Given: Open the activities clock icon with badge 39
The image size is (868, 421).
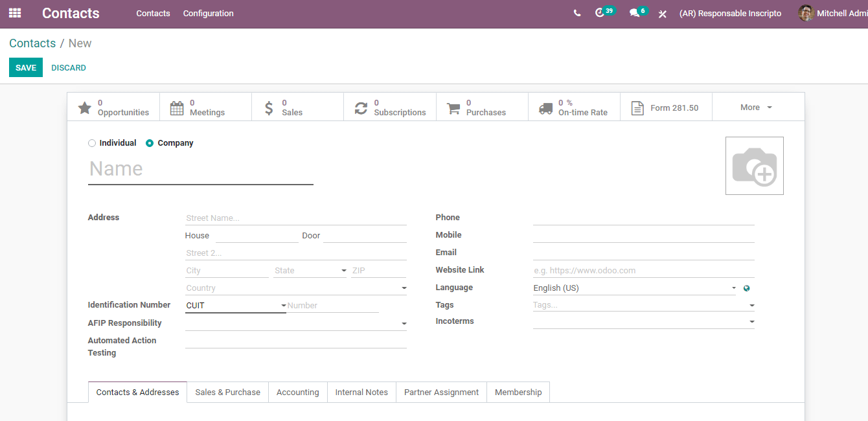Looking at the screenshot, I should pyautogui.click(x=600, y=13).
